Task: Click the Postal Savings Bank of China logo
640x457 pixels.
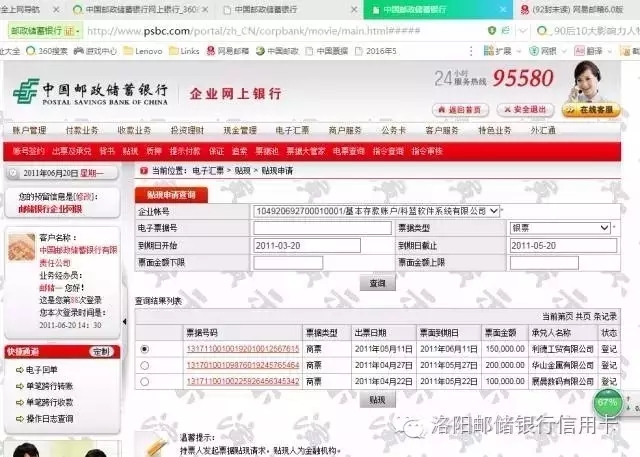Action: click(x=90, y=92)
